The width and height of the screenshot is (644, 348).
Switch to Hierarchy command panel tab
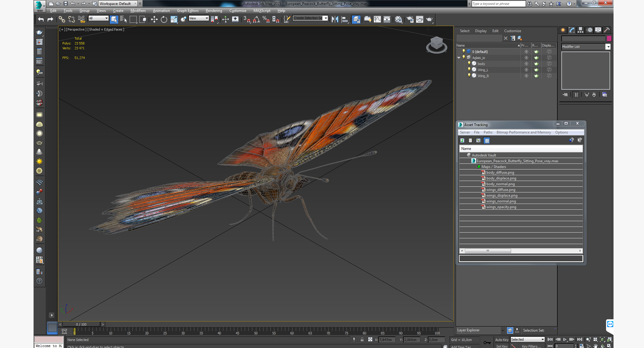(580, 30)
